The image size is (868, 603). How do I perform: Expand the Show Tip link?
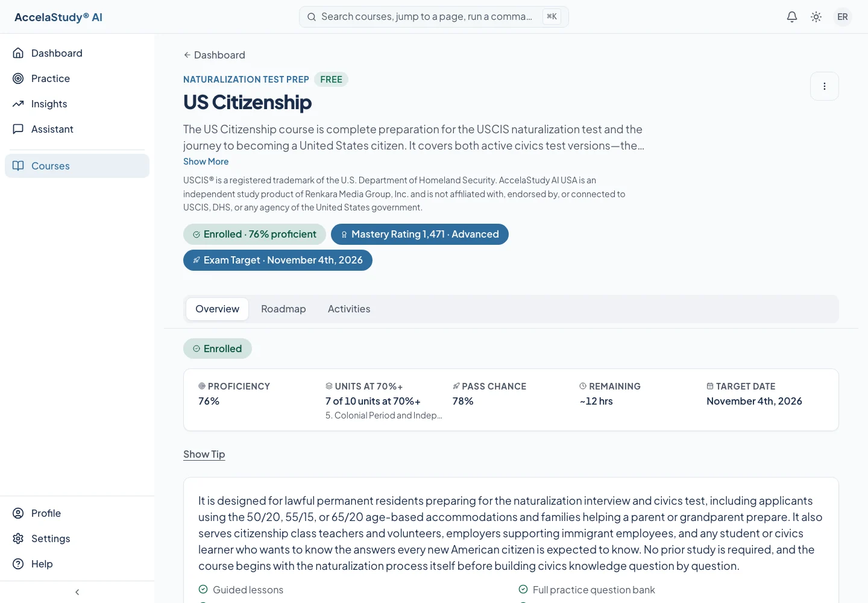click(x=204, y=454)
